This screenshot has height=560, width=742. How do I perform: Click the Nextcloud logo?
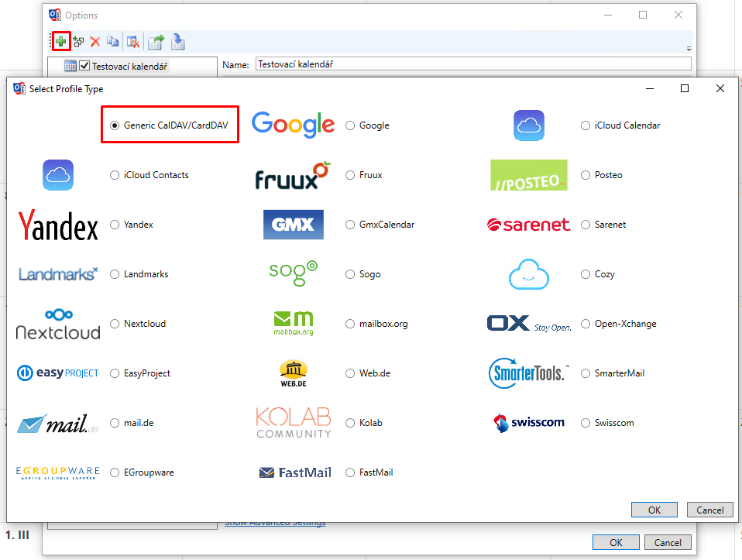point(58,325)
